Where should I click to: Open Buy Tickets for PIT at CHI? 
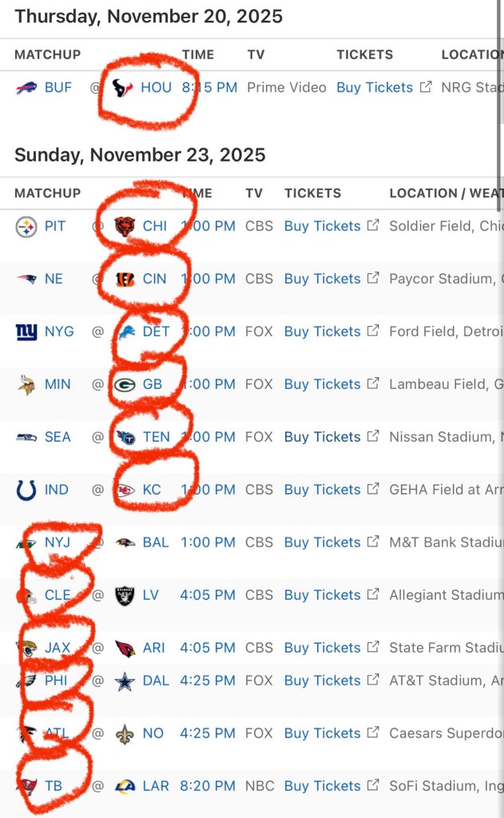coord(322,227)
